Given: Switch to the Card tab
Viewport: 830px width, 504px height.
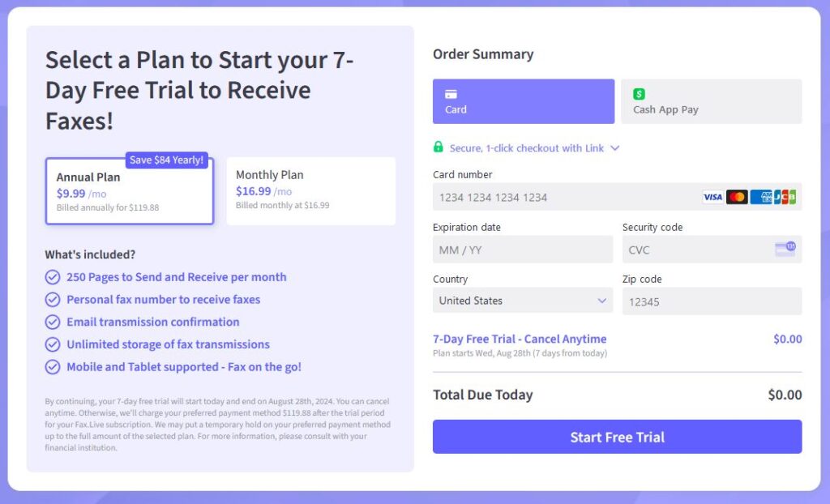Looking at the screenshot, I should pos(523,100).
